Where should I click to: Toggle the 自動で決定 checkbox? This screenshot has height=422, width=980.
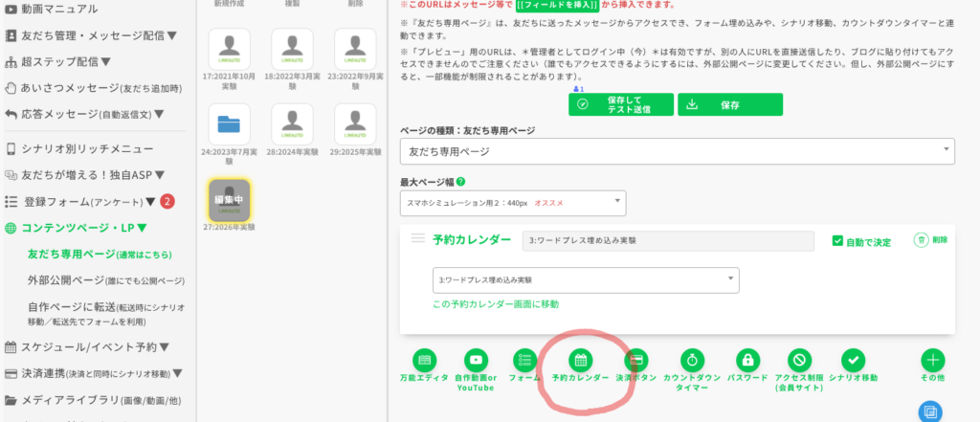tap(838, 241)
